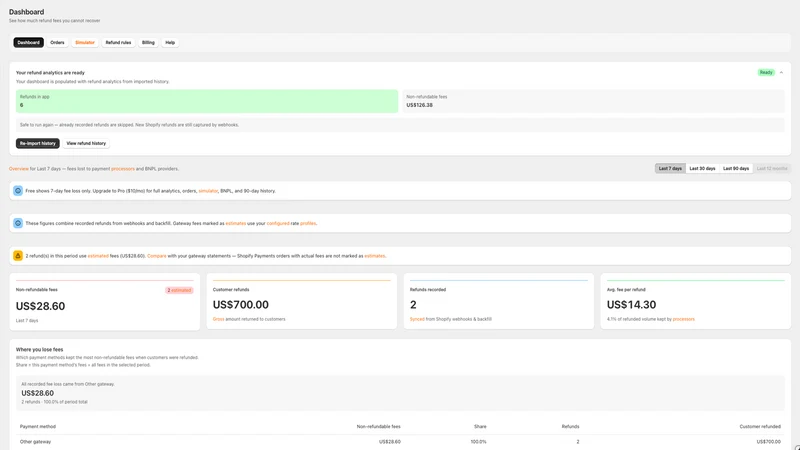Select the disabled Last 12 months range
Viewport: 800px width, 450px height.
(772, 168)
